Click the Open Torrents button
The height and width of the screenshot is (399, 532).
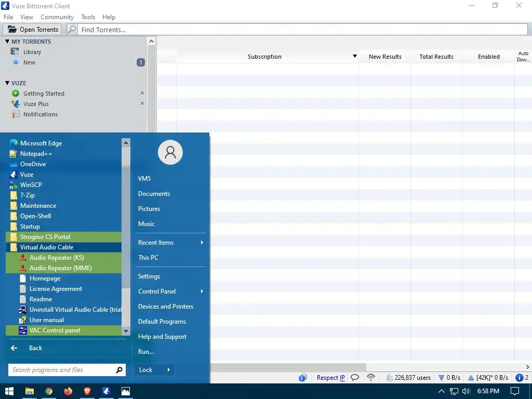click(32, 30)
